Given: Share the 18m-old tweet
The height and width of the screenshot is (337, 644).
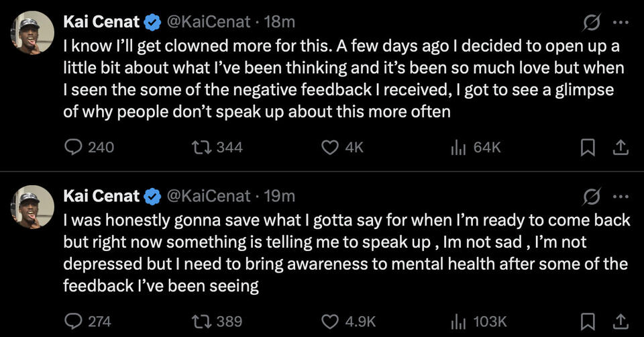Looking at the screenshot, I should pos(621,147).
